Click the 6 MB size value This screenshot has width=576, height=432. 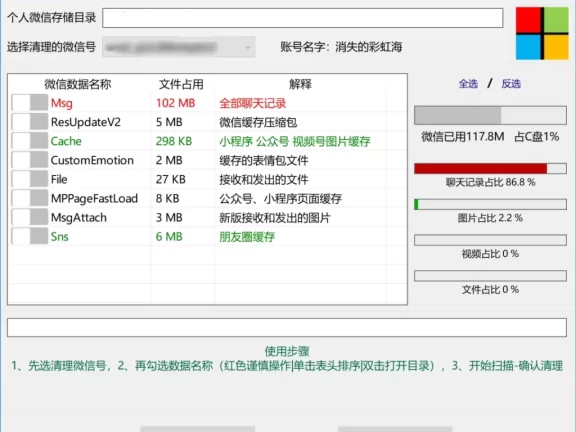pyautogui.click(x=169, y=237)
